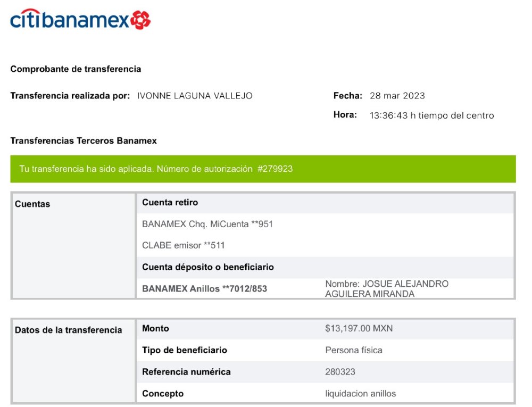Image resolution: width=532 pixels, height=407 pixels.
Task: Click the Concepto value liquidacion anillos
Action: click(361, 394)
